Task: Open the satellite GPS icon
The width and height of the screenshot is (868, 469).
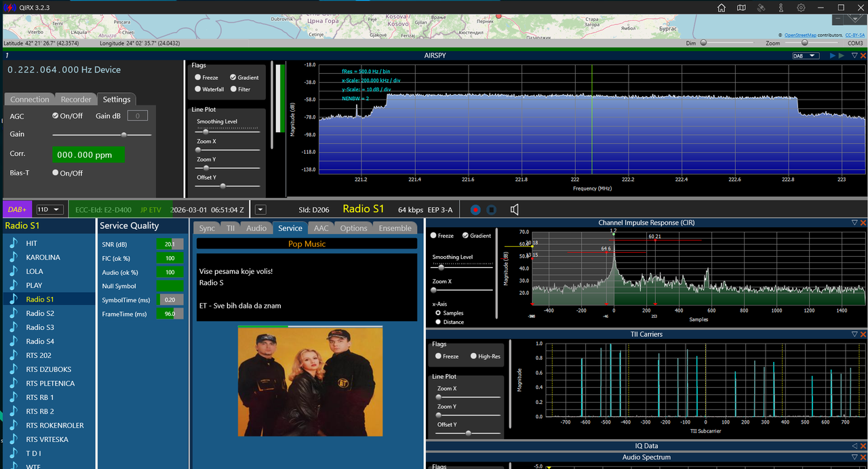Action: coord(762,8)
